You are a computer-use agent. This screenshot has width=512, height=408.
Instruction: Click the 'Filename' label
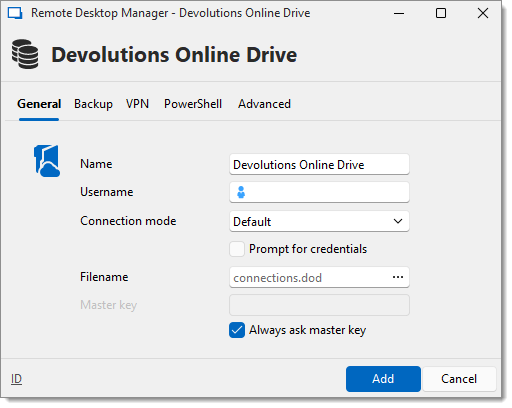click(104, 277)
